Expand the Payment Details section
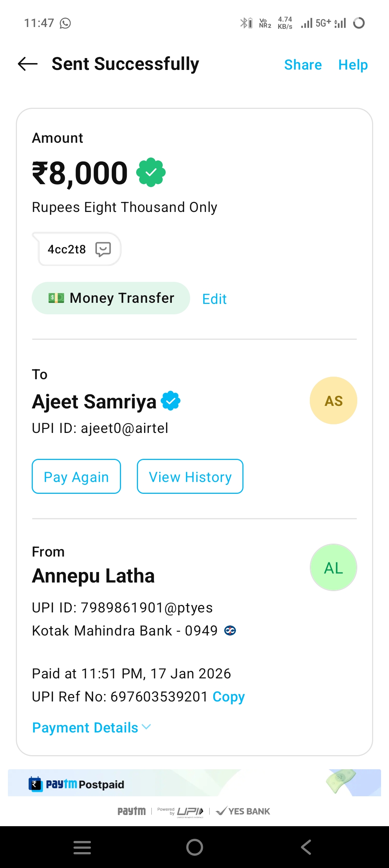Image resolution: width=389 pixels, height=868 pixels. coord(85,728)
